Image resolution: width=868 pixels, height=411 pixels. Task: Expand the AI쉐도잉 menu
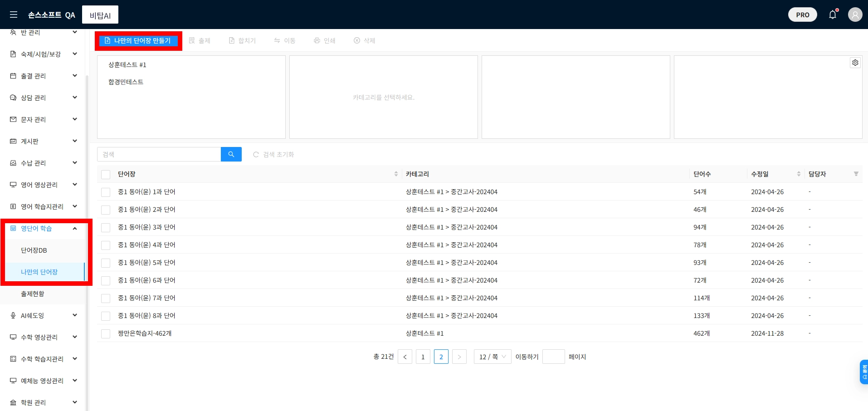[x=44, y=315]
